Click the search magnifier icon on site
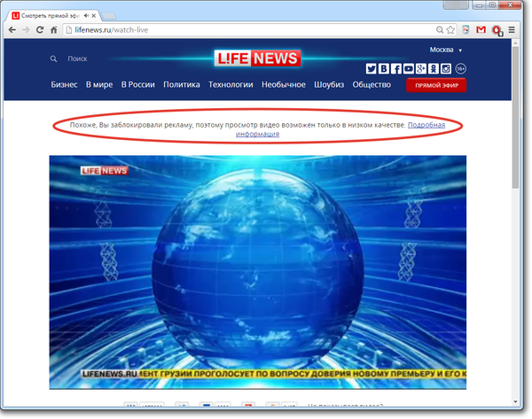Screen dimensions: 532x419 (54, 59)
